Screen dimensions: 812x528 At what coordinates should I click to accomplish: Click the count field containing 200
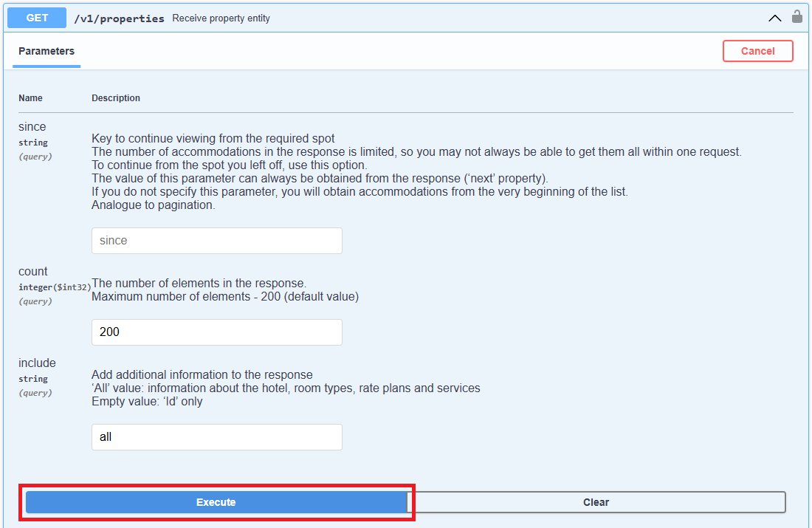217,332
